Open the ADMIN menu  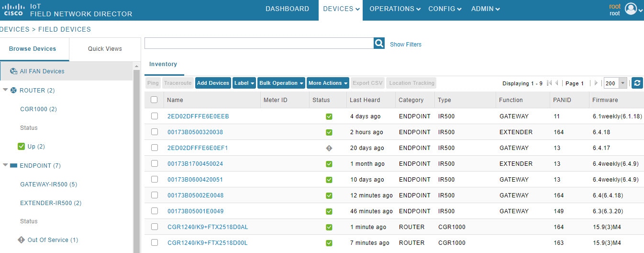tap(485, 9)
